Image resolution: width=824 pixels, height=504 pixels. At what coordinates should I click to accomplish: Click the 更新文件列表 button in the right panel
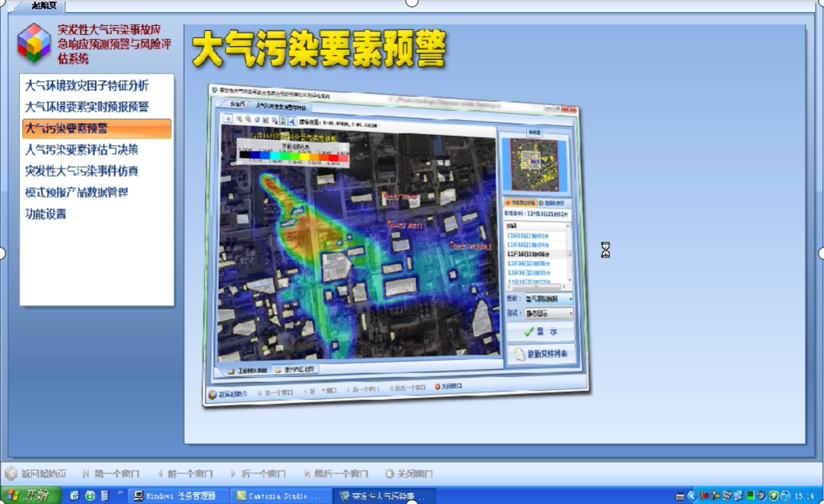click(x=543, y=352)
